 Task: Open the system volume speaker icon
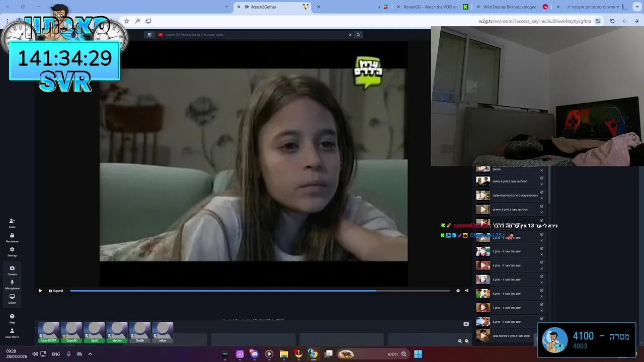pos(35,354)
